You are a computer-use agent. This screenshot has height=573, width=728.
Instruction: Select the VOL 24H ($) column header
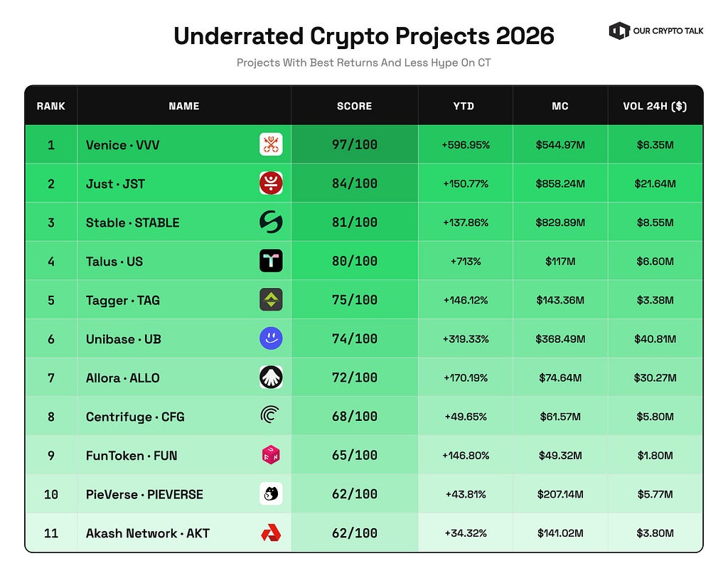(655, 106)
